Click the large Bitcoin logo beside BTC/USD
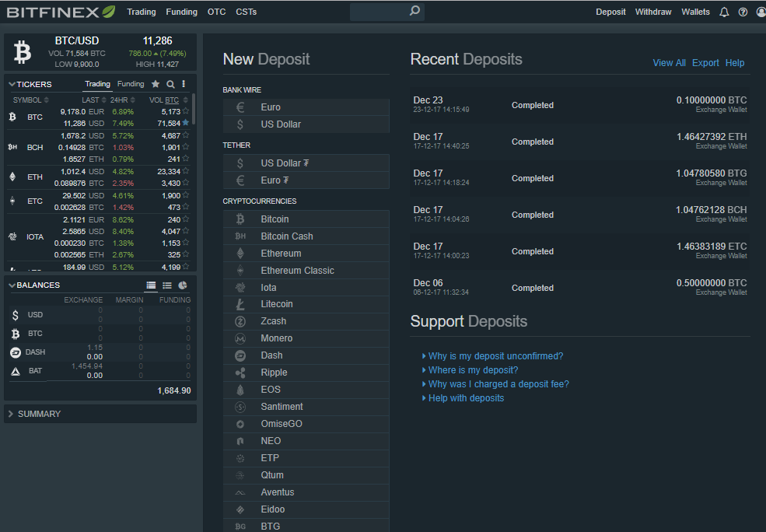 pos(22,52)
